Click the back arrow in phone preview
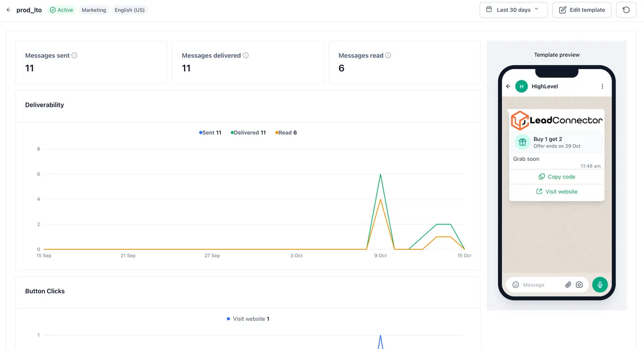Screen dimensions: 644x349 (508, 86)
